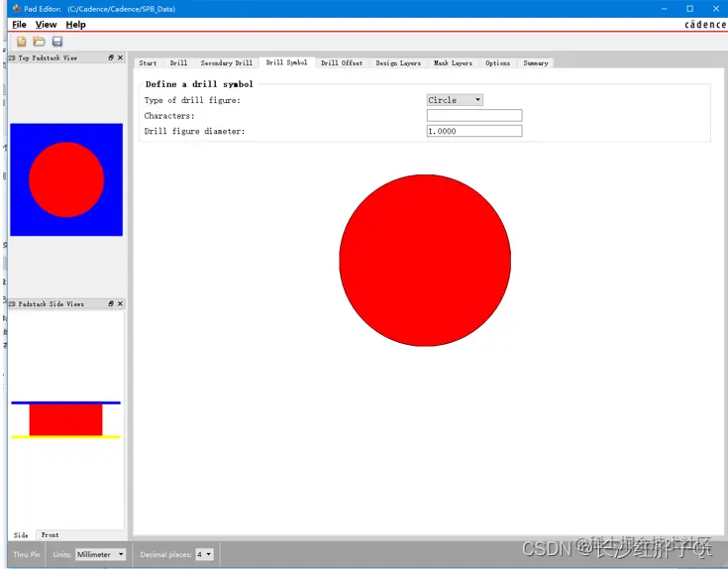Click the top padstack view thumbnail

[x=66, y=179]
